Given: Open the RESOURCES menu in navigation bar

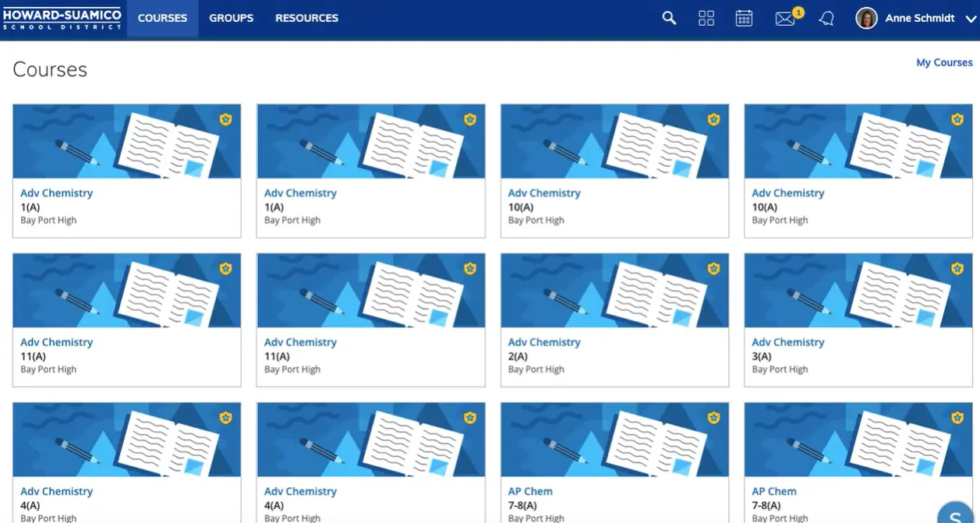Looking at the screenshot, I should click(306, 18).
